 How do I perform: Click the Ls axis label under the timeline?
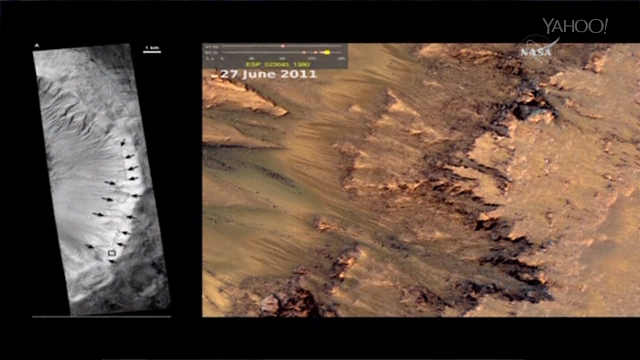point(210,58)
